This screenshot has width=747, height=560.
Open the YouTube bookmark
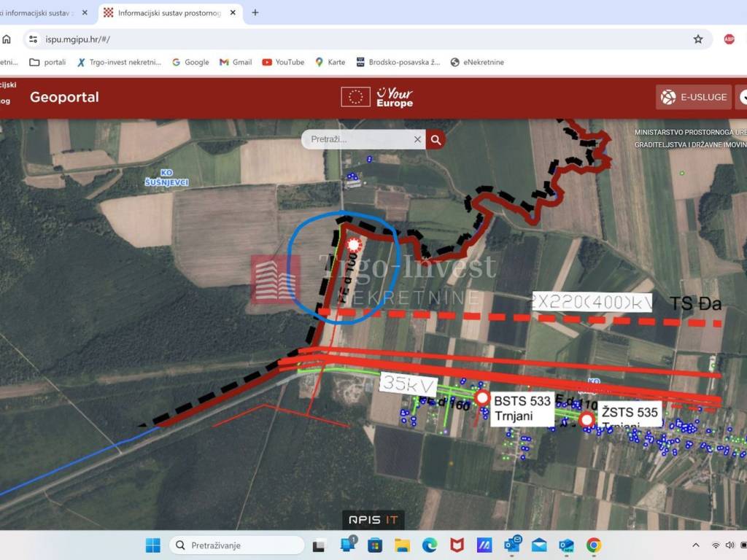click(x=283, y=62)
